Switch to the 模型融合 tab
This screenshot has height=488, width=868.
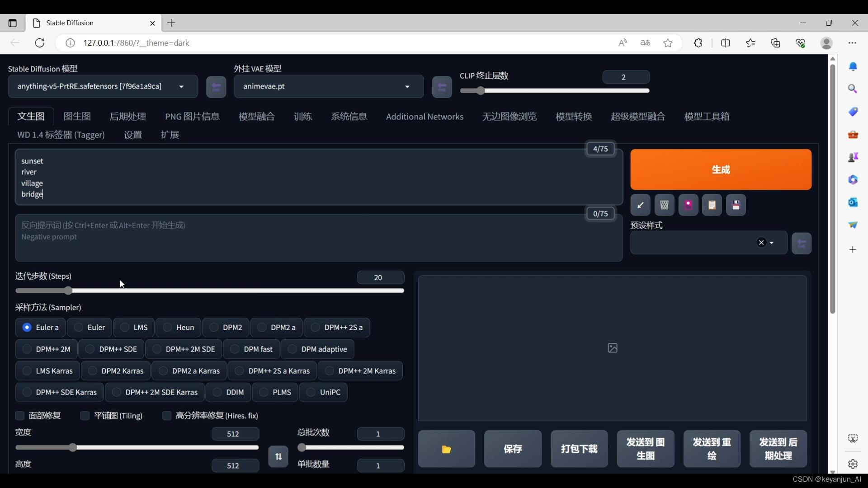click(x=257, y=117)
